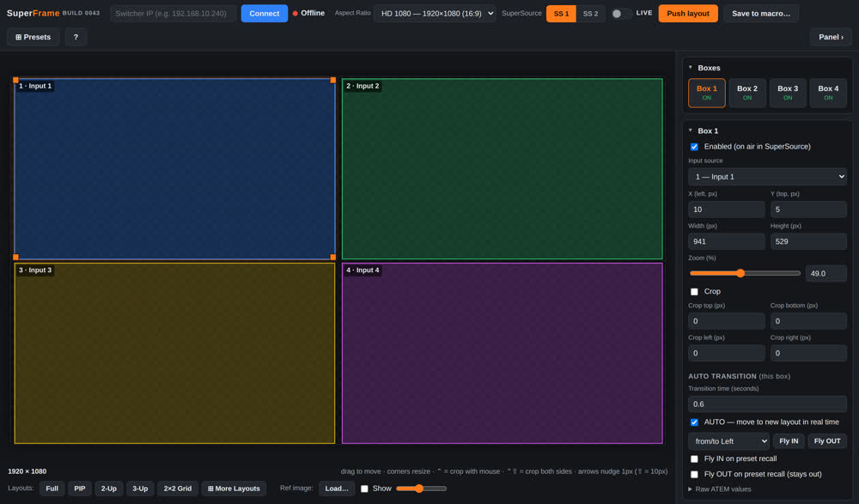Select the green Input 2 box on canvas
This screenshot has width=859, height=504.
tap(502, 169)
